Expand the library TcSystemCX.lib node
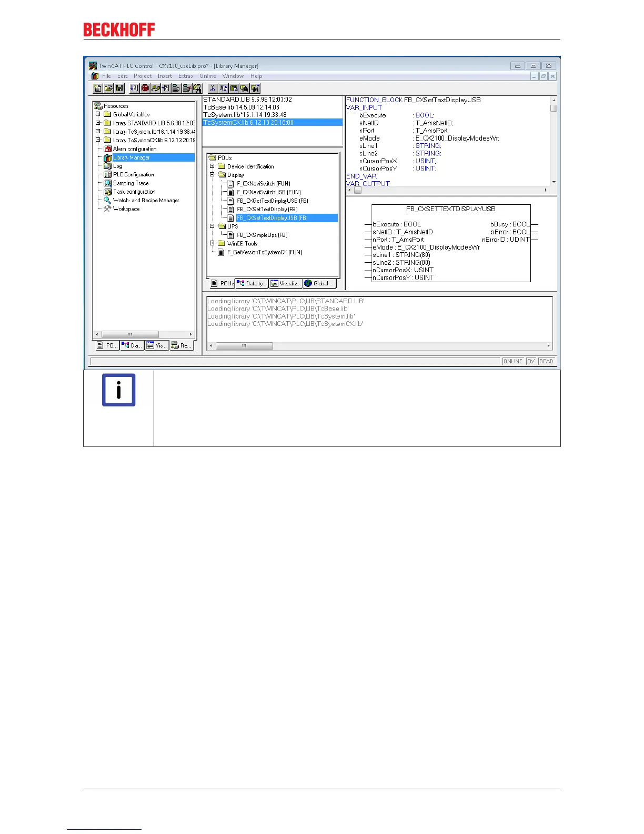The width and height of the screenshot is (644, 834). pyautogui.click(x=98, y=140)
